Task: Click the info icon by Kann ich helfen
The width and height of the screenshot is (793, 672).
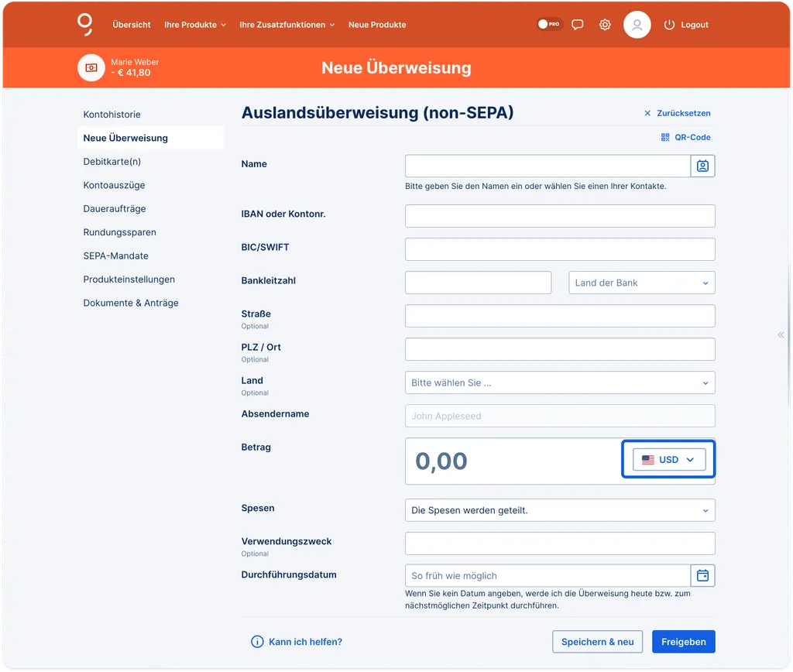Action: 257,642
